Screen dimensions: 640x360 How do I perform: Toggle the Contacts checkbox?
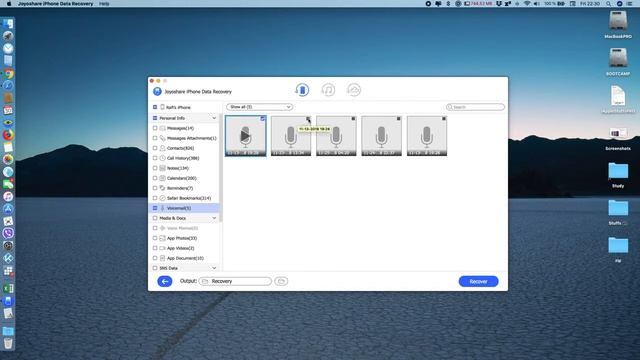click(155, 148)
